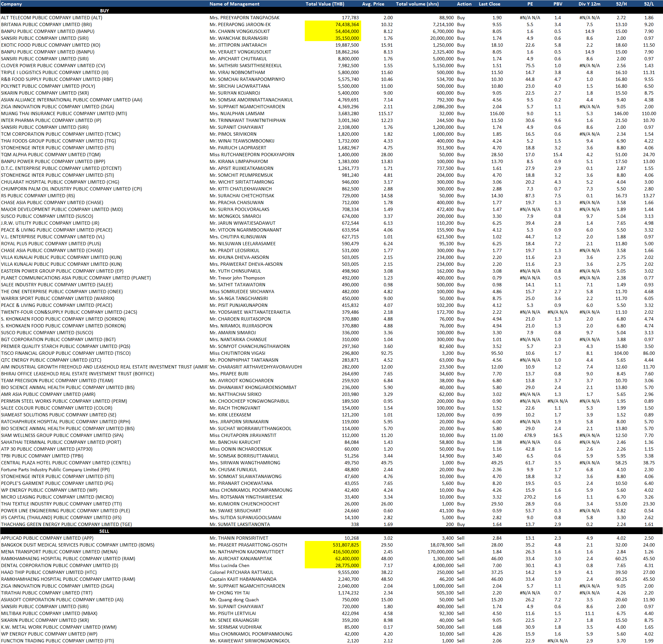The height and width of the screenshot is (644, 663).
Task: Click TRIPLE I LOGISTICS company cell
Action: 55,72
